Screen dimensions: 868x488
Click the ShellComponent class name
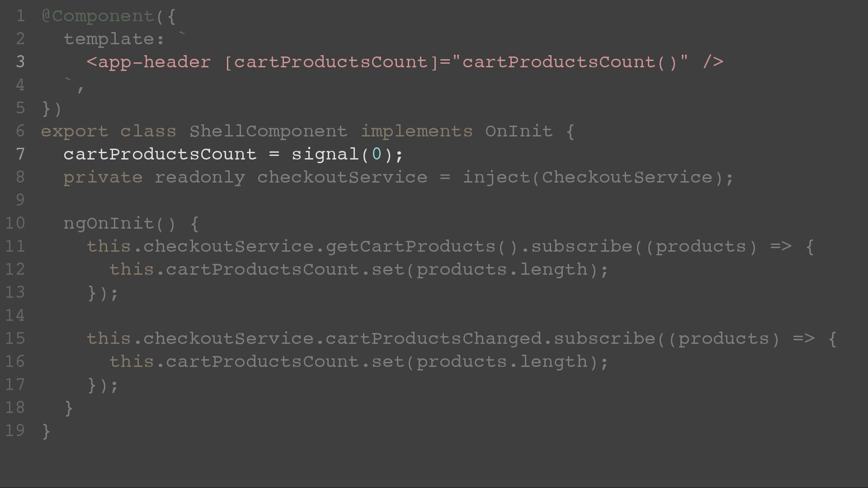[269, 131]
